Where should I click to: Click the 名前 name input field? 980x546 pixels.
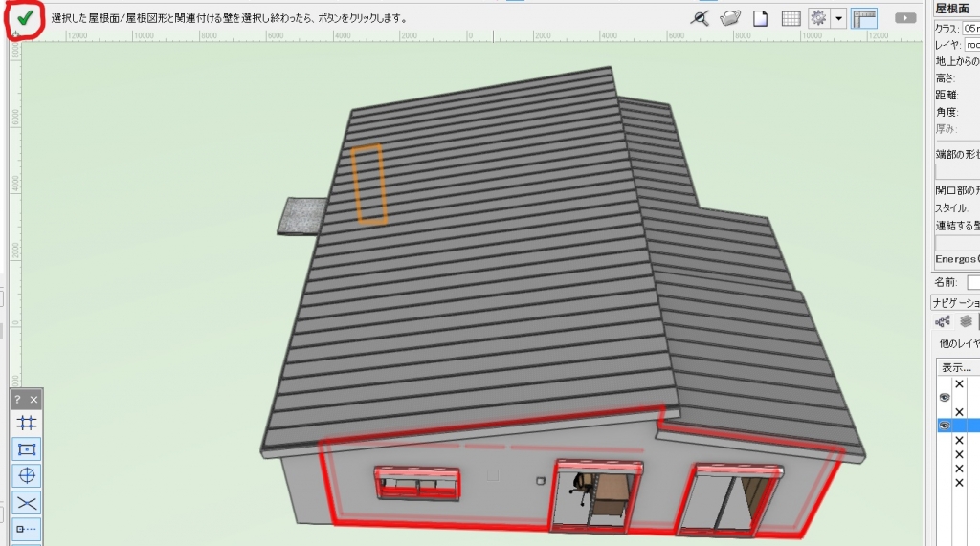pyautogui.click(x=972, y=282)
